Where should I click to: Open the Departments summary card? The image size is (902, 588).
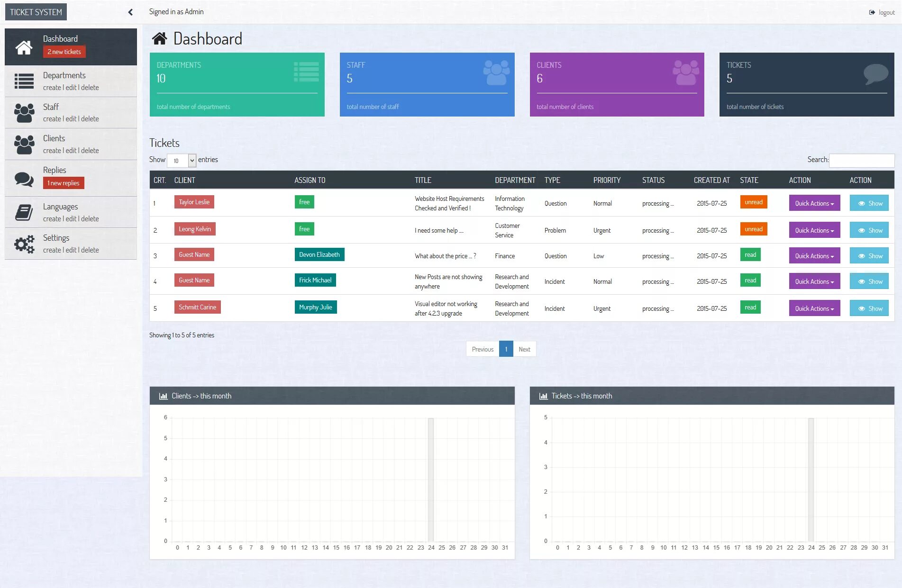click(x=237, y=84)
